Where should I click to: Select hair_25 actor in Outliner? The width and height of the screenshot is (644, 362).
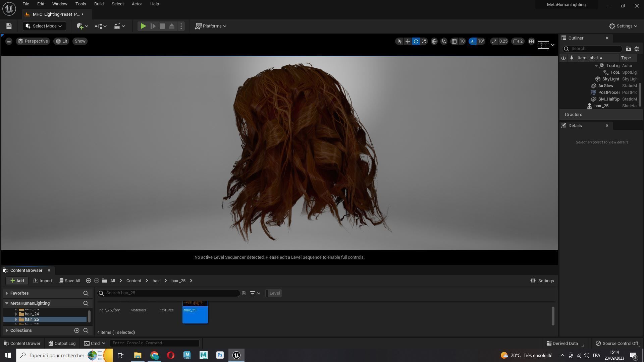(x=600, y=106)
